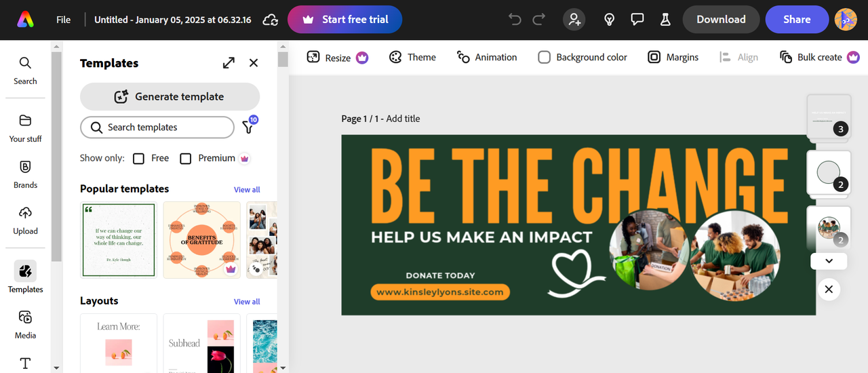Expand the layer stack chevron down
868x373 pixels.
[829, 261]
